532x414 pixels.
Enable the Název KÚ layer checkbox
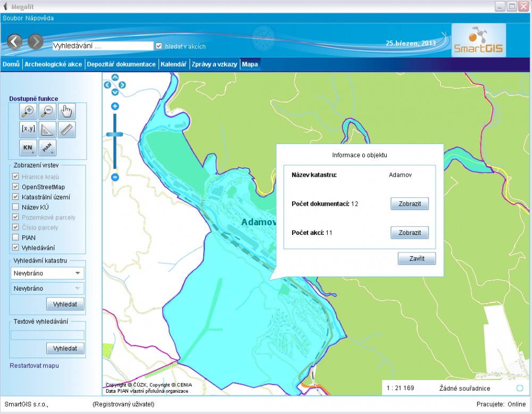coord(15,207)
